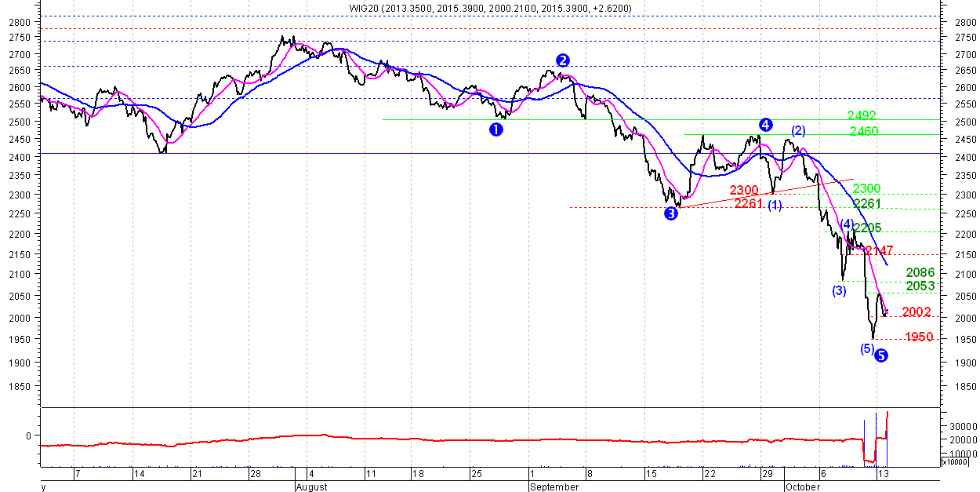Click the red 1950 level label
The width and height of the screenshot is (980, 492).
point(919,337)
